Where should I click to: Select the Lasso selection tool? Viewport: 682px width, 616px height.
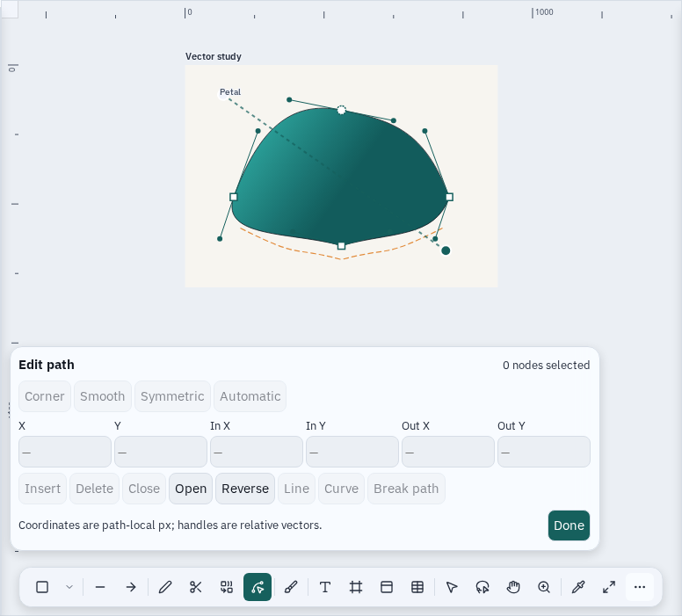(x=482, y=587)
